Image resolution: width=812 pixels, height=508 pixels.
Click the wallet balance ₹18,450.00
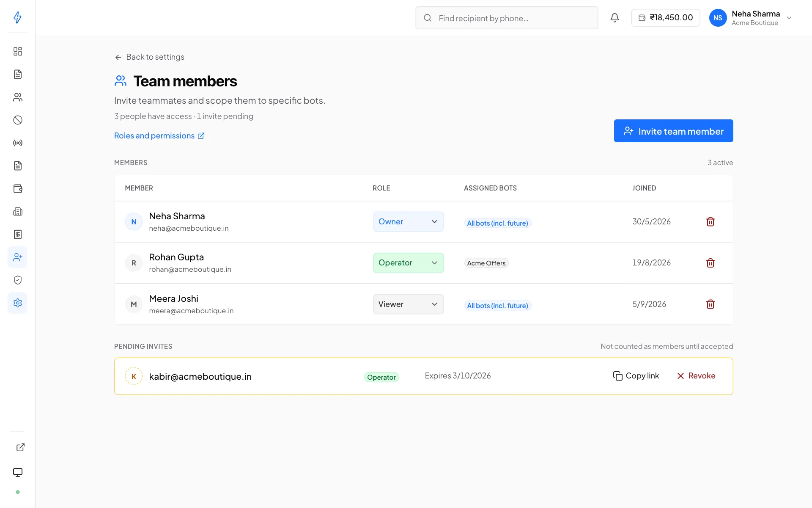[x=666, y=18]
